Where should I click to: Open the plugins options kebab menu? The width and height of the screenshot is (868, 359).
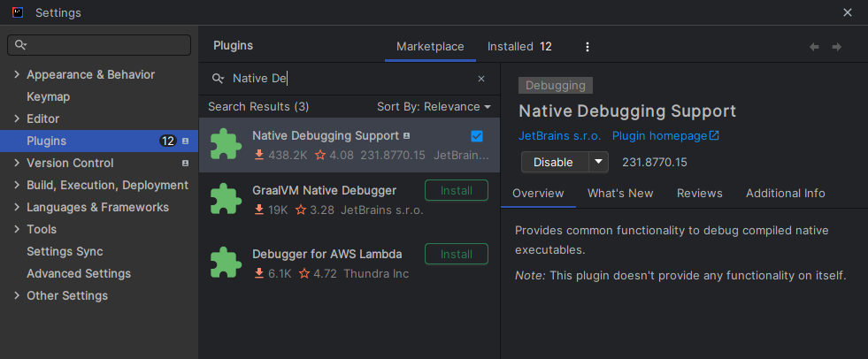[x=588, y=47]
